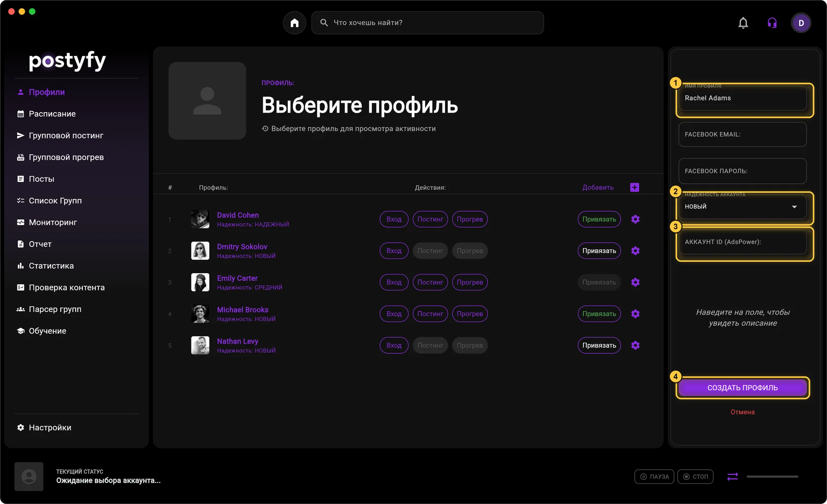Open the Nathan Levy profile name link

(237, 341)
